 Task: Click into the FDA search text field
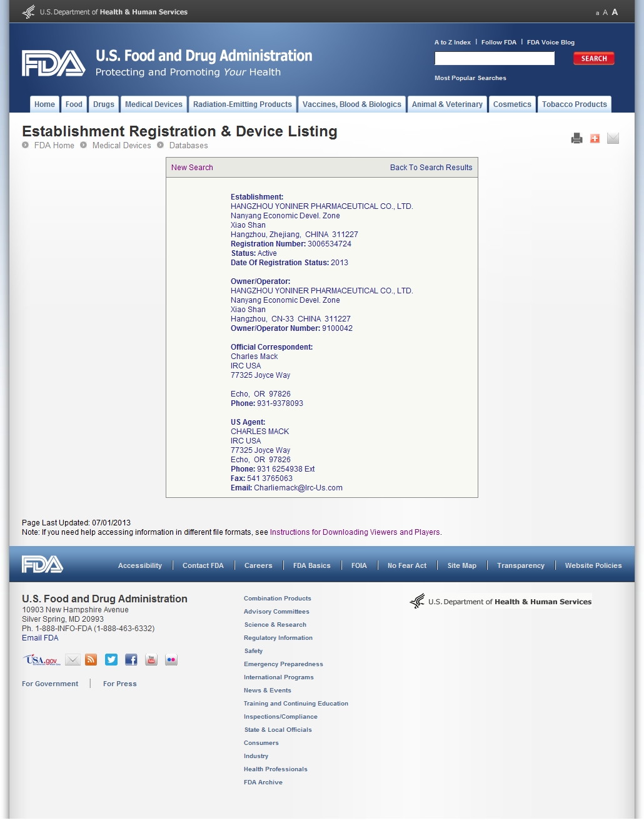[494, 59]
